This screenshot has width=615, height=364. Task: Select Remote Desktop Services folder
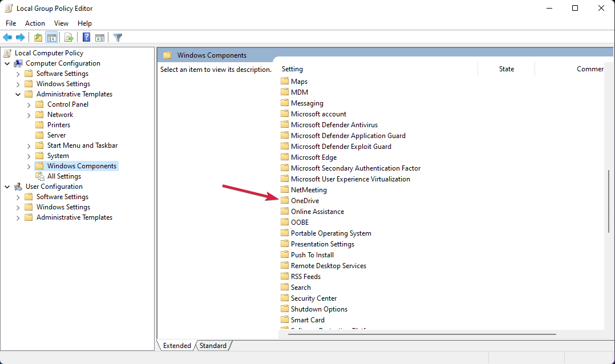328,265
